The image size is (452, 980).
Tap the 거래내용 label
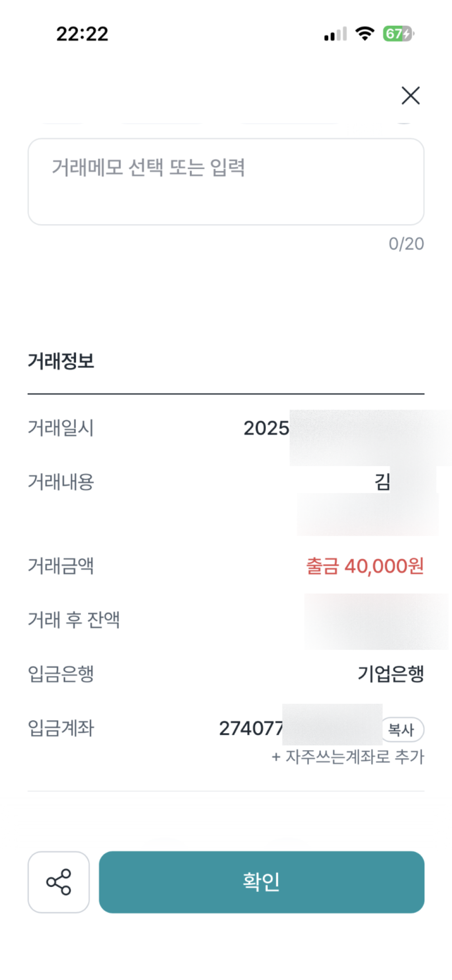pyautogui.click(x=61, y=482)
